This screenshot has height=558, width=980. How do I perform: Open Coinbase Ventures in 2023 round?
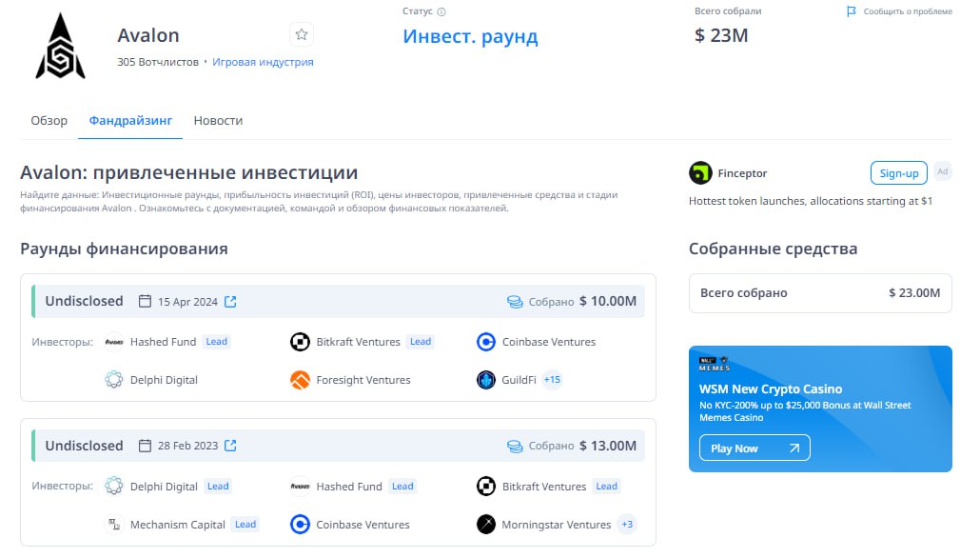[x=363, y=525]
